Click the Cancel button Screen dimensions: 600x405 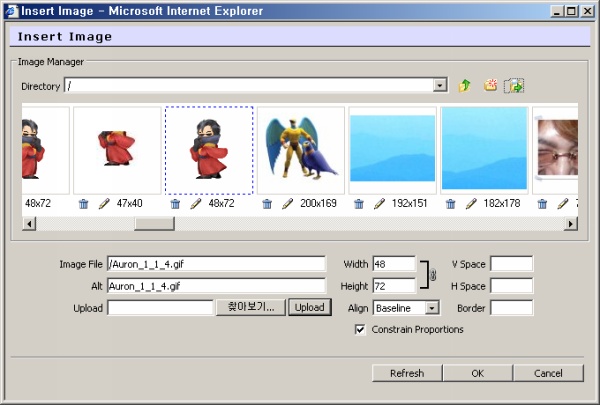(548, 373)
